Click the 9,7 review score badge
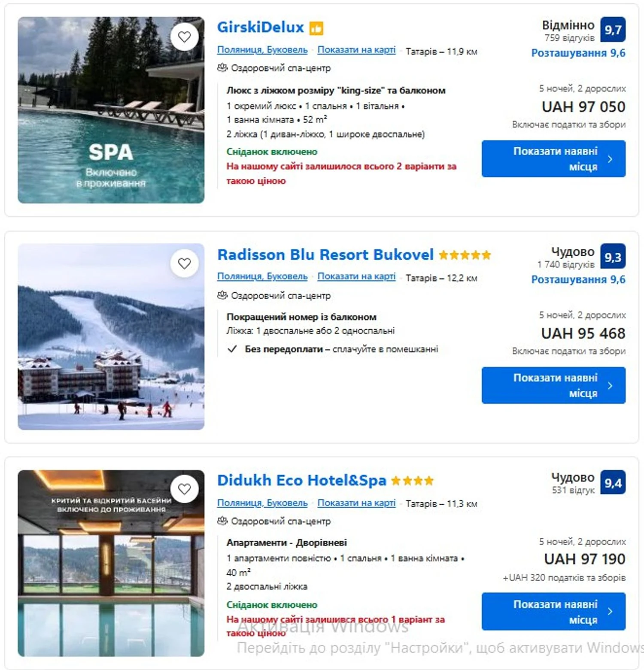The height and width of the screenshot is (670, 644). (613, 30)
